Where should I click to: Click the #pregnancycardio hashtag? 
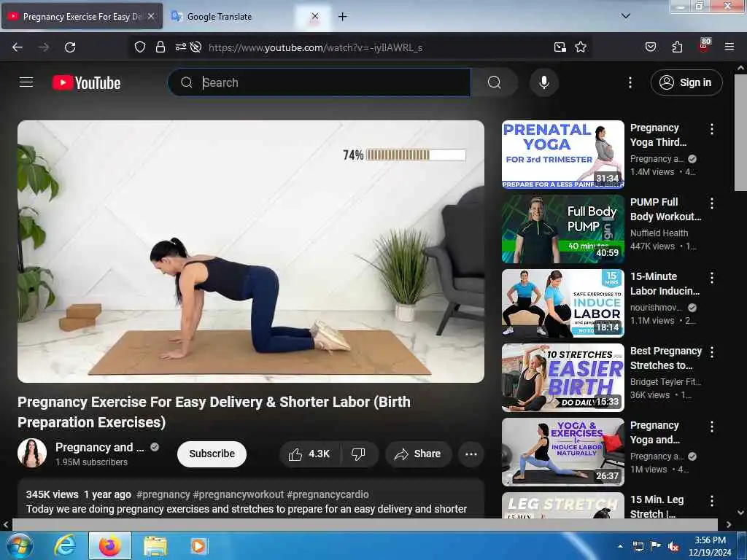point(328,495)
